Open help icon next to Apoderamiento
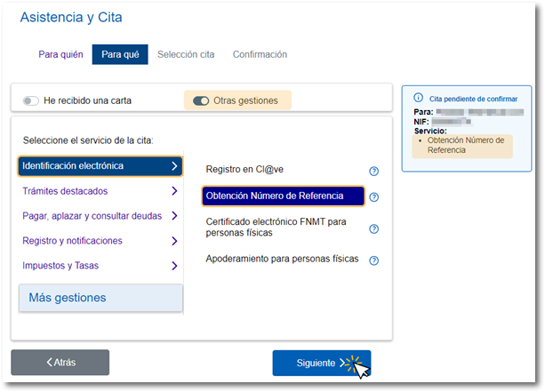Screen dimensions: 545x392 click(373, 260)
